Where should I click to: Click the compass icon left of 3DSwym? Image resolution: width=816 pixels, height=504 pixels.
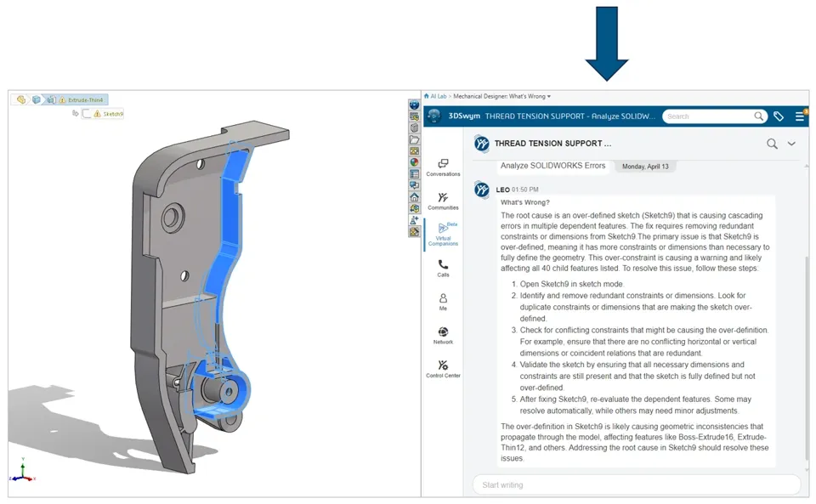434,116
